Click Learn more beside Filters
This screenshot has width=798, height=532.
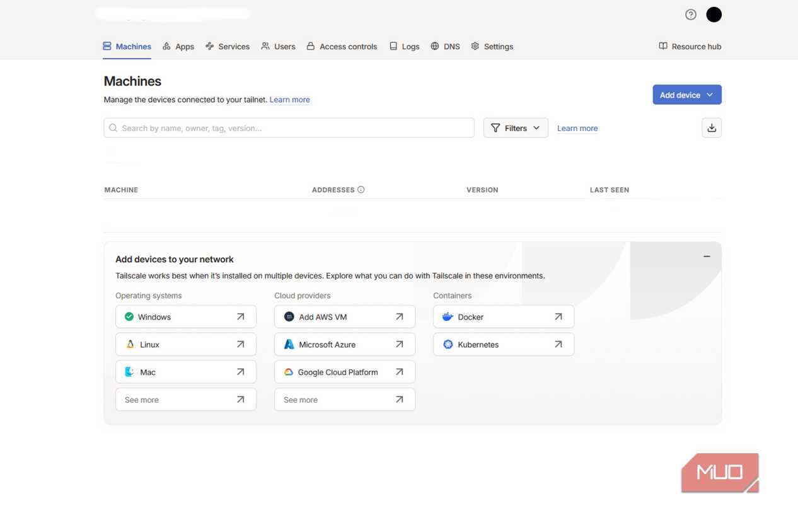click(577, 128)
